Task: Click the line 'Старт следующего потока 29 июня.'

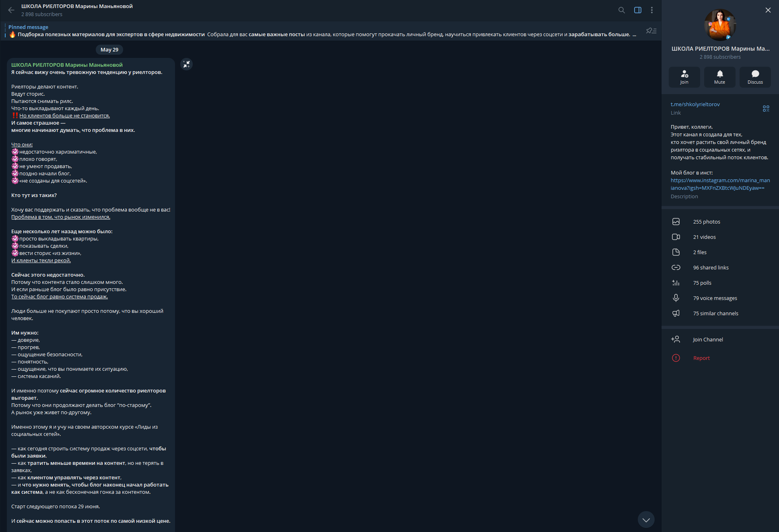Action: pos(56,506)
